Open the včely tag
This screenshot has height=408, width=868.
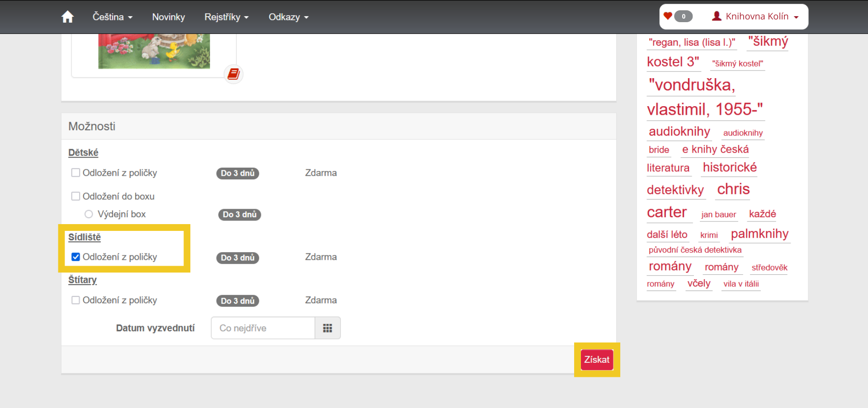click(699, 283)
